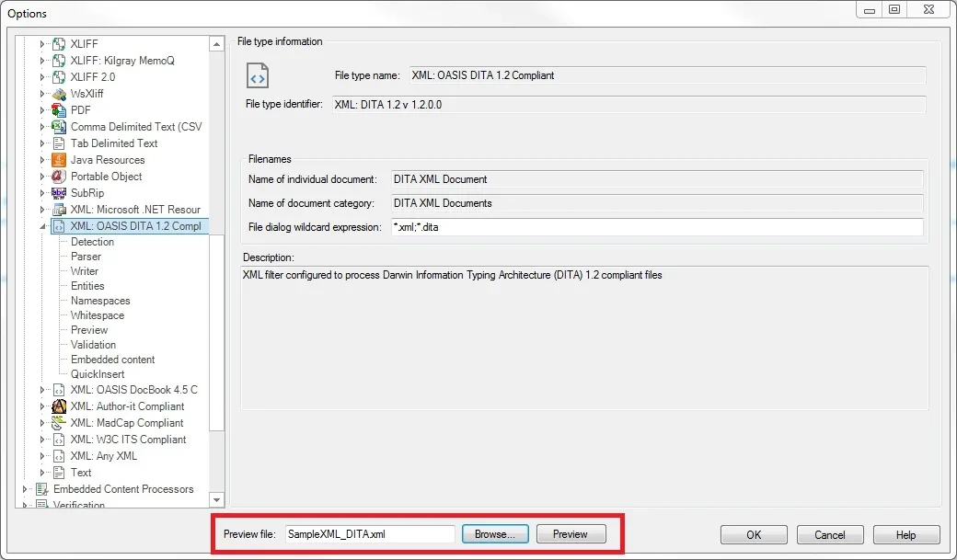Click the File dialog wildcard expression field
Image resolution: width=957 pixels, height=560 pixels.
[657, 227]
